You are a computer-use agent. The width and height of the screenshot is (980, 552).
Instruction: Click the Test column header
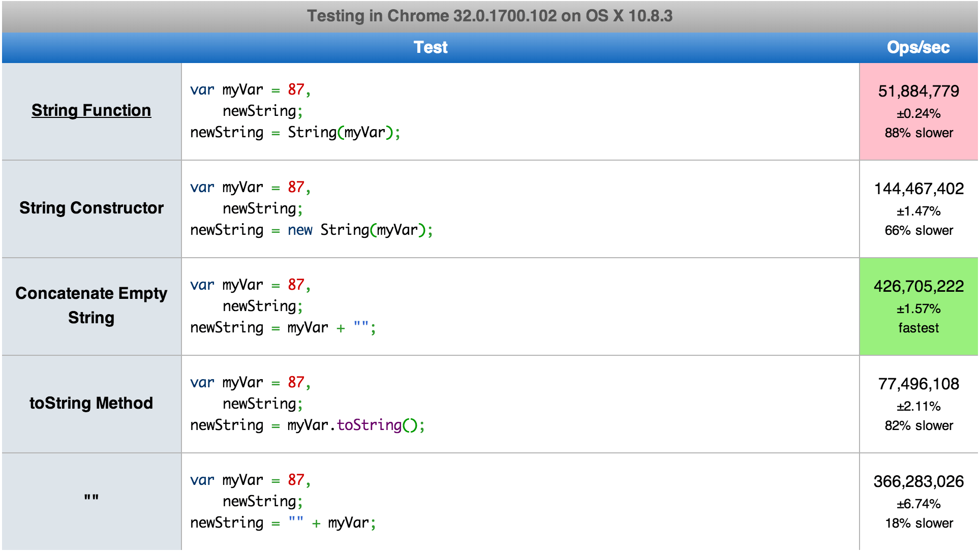pyautogui.click(x=430, y=47)
